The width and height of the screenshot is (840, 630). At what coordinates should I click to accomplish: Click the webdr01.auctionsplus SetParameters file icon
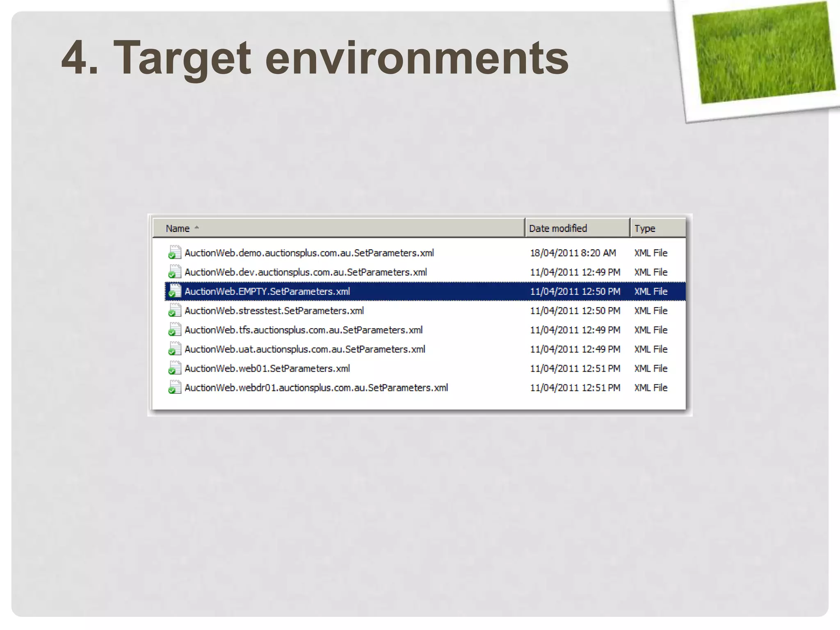click(174, 388)
